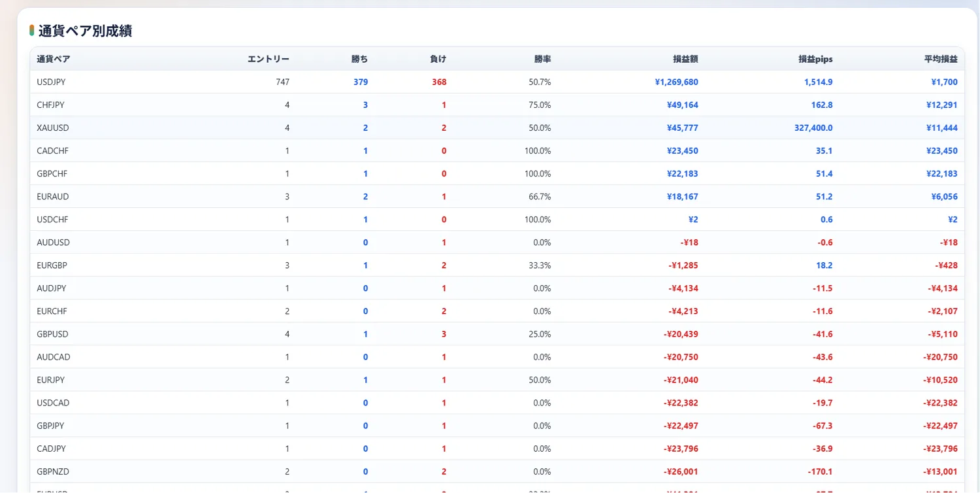This screenshot has height=493, width=980.
Task: Select the XAUUSD pair name
Action: (52, 127)
